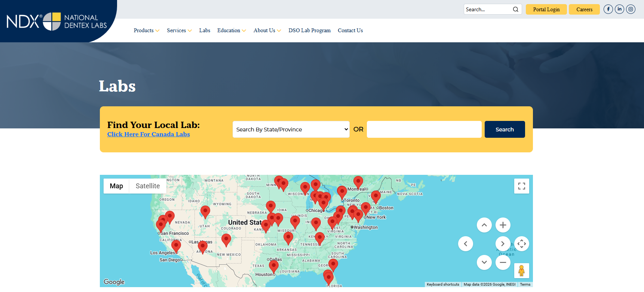Open the map Terms link

[525, 285]
